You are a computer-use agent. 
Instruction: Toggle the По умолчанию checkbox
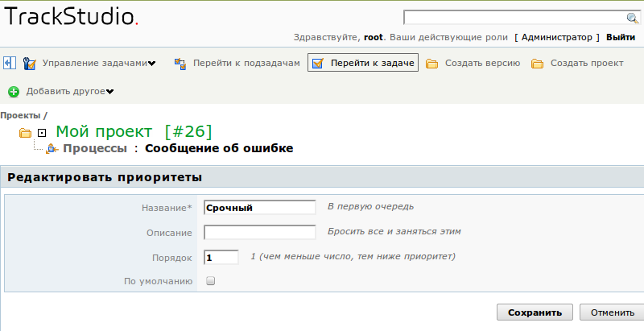[x=211, y=281]
